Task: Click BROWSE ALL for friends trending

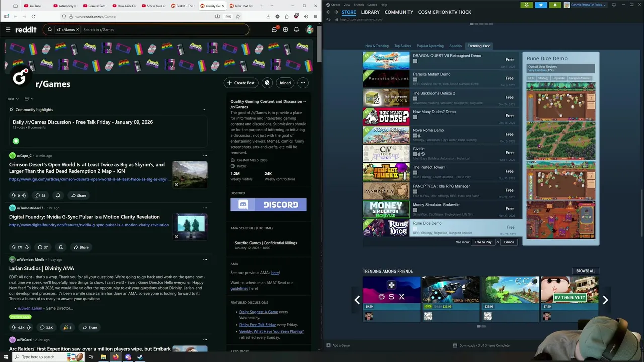Action: point(586,271)
